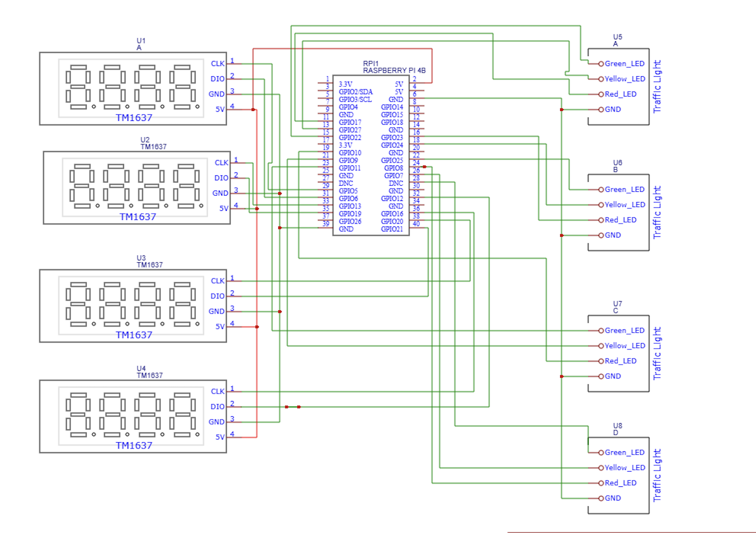Select the U2 TM1637 seven-segment display

click(136, 188)
